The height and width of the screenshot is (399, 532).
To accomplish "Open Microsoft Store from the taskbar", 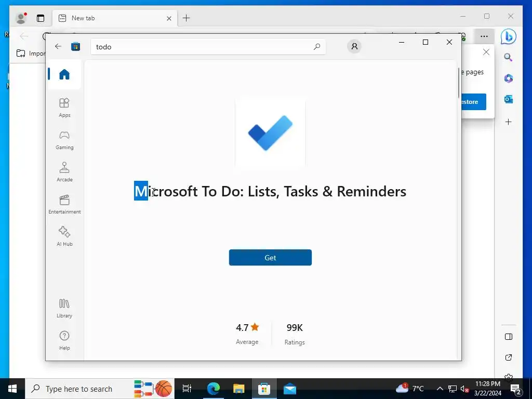I will pyautogui.click(x=264, y=389).
